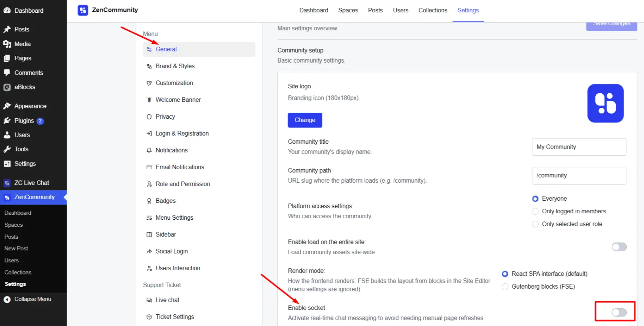Screen dimensions: 644x326
Task: Click the Badges ribbon icon
Action: tap(149, 201)
